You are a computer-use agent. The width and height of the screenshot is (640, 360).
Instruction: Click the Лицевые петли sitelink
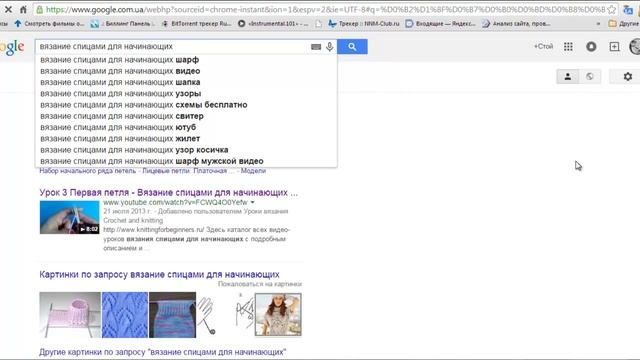[x=166, y=171]
